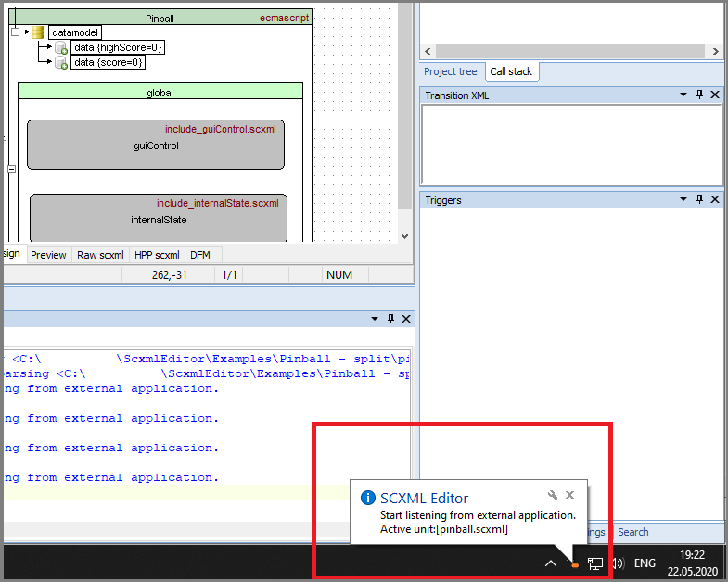728x582 pixels.
Task: Open the volume tray icon
Action: (618, 563)
